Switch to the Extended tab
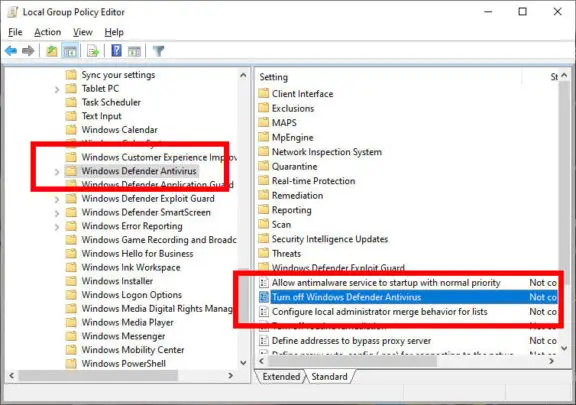Image resolution: width=576 pixels, height=405 pixels. coord(281,377)
